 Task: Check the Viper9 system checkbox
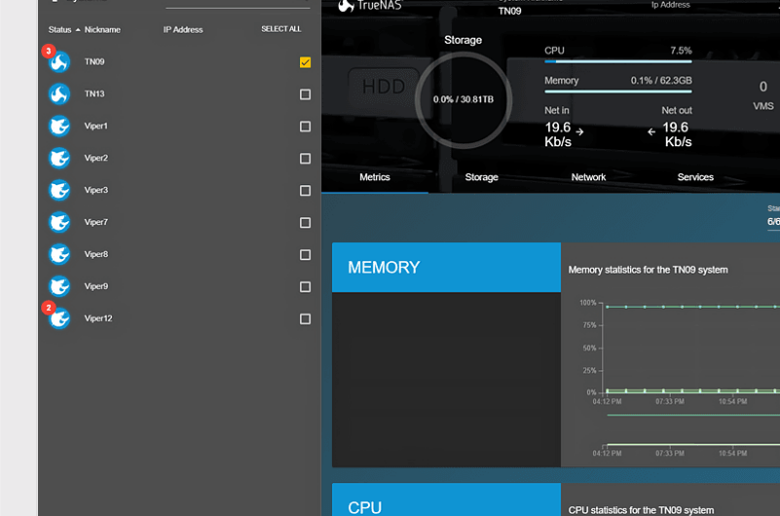click(305, 287)
